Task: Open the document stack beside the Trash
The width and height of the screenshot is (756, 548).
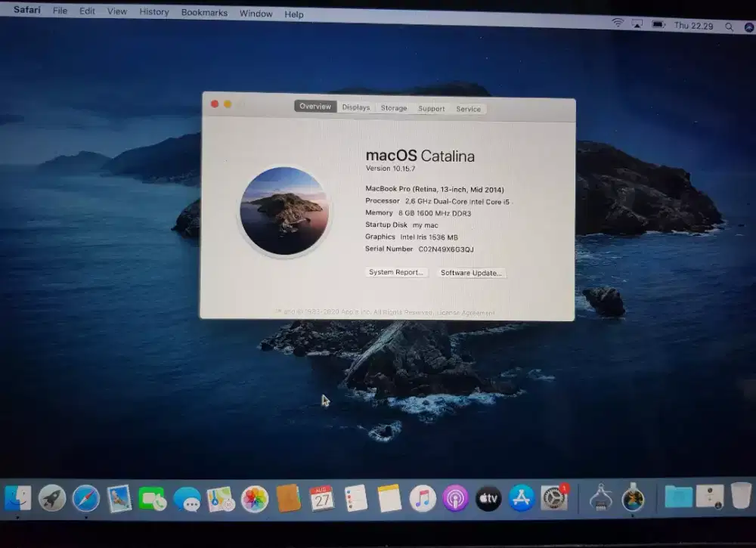Action: [710, 497]
